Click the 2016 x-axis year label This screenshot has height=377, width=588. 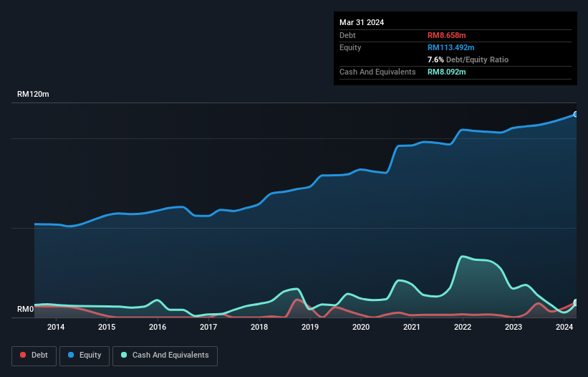point(158,328)
